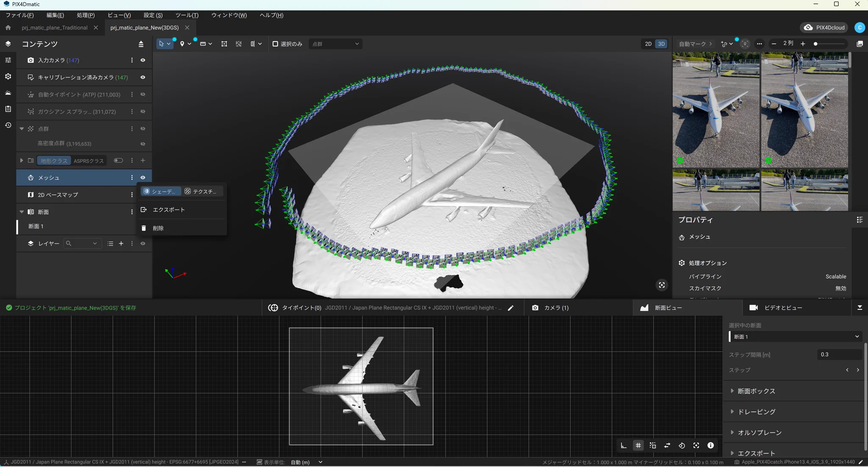
Task: Zoom in thumbnails with plus icon
Action: coord(803,44)
